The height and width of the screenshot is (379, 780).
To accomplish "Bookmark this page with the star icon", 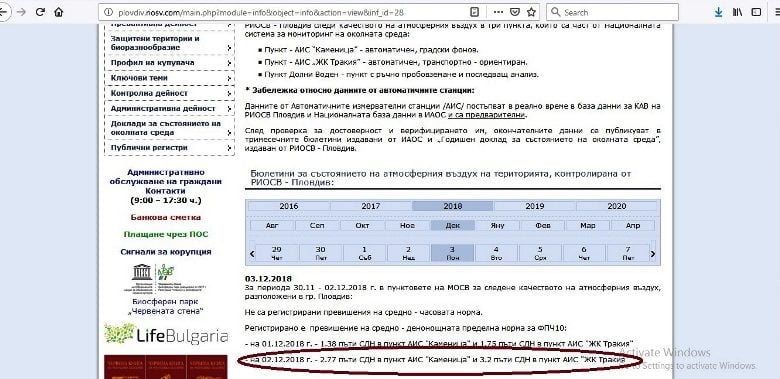I will click(531, 12).
